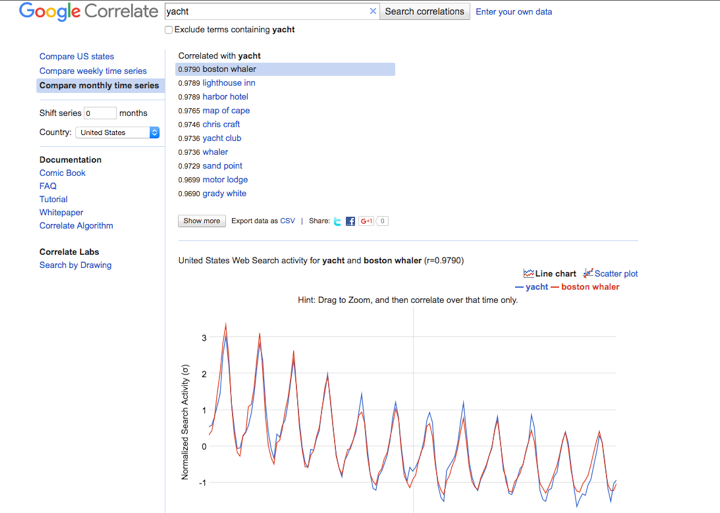Click the Google Correlate logo
This screenshot has width=720, height=513.
click(x=89, y=12)
